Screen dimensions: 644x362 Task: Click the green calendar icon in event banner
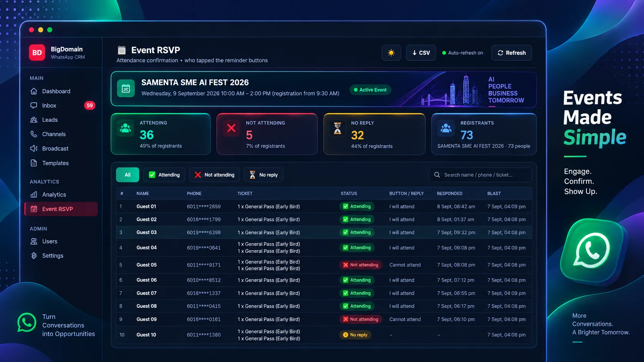click(x=126, y=88)
